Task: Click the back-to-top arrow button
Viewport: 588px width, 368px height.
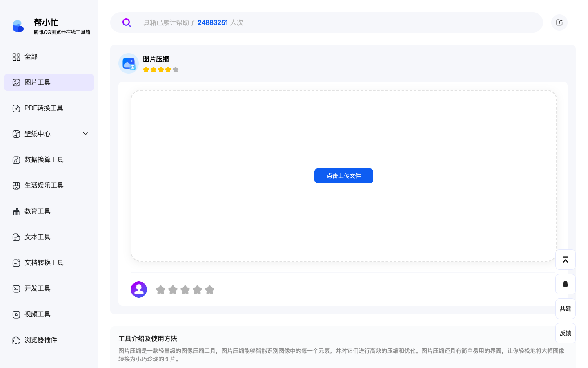Action: pyautogui.click(x=565, y=260)
